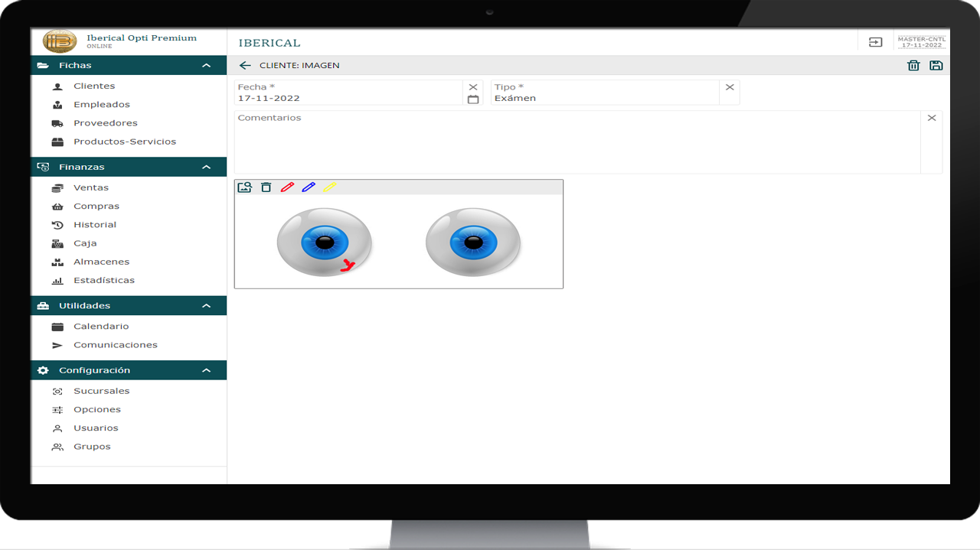This screenshot has width=980, height=550.
Task: Click the back arrow beside CLIENTE: IMAGEN
Action: (x=245, y=66)
